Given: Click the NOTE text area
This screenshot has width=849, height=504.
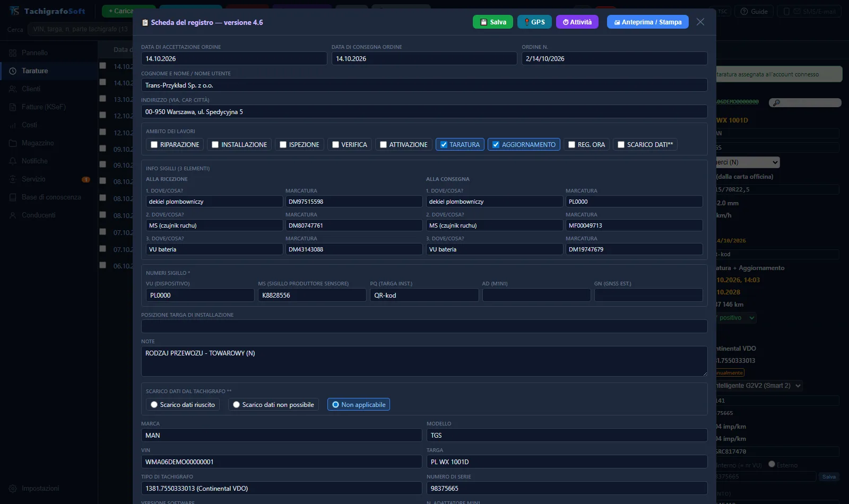Looking at the screenshot, I should (424, 361).
